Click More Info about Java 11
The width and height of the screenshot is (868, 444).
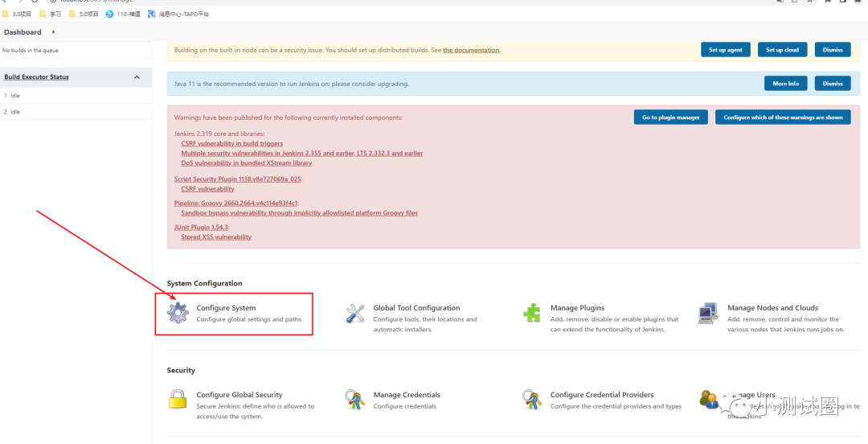coord(785,84)
